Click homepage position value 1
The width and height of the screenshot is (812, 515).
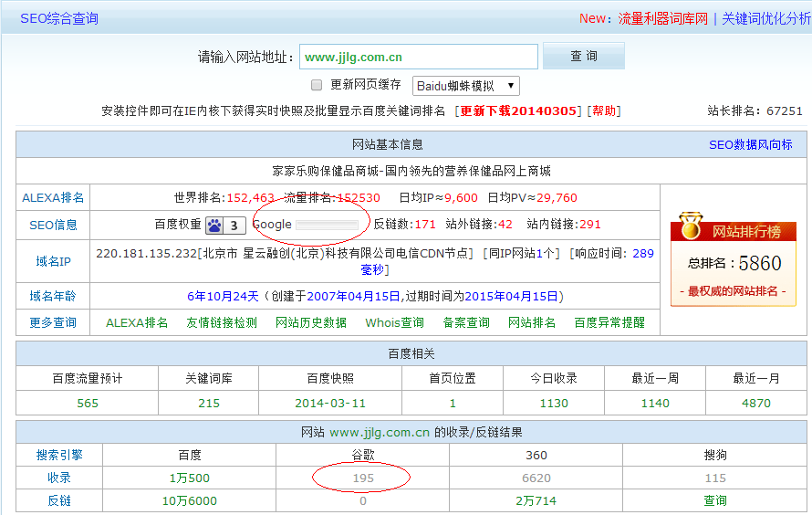click(x=453, y=403)
